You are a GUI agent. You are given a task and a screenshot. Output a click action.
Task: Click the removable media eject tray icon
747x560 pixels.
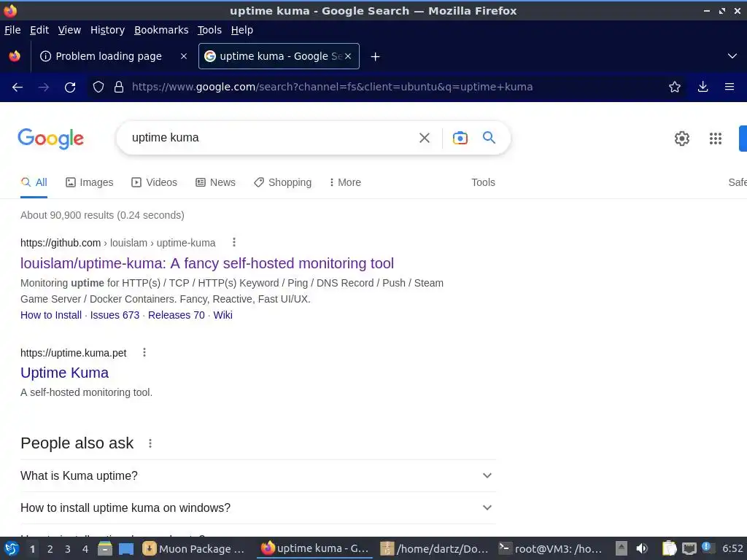pyautogui.click(x=621, y=549)
